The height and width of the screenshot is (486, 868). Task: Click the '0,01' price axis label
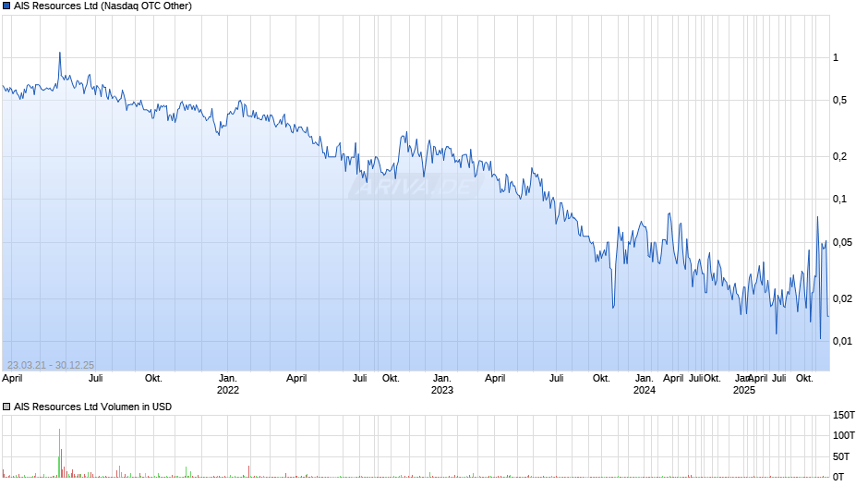pyautogui.click(x=842, y=341)
